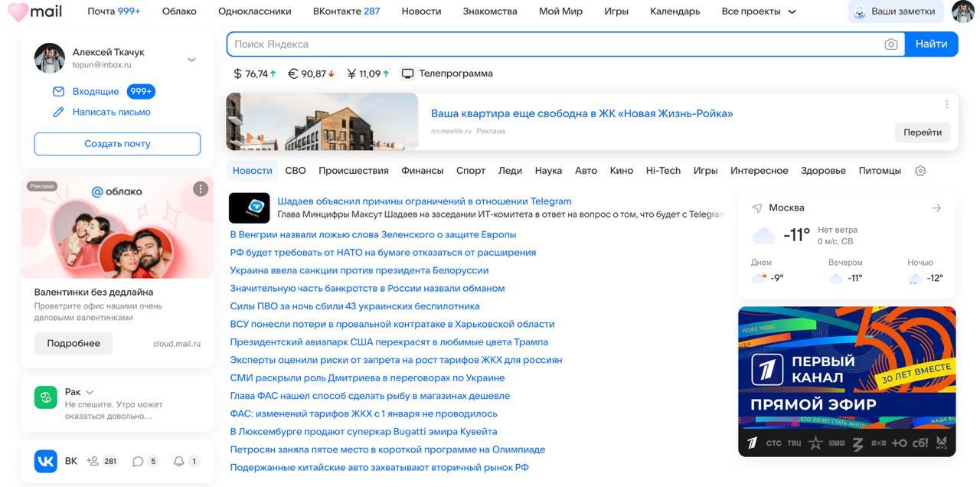Click the Mail heart logo
Image resolution: width=980 pixels, height=487 pixels.
pos(18,11)
